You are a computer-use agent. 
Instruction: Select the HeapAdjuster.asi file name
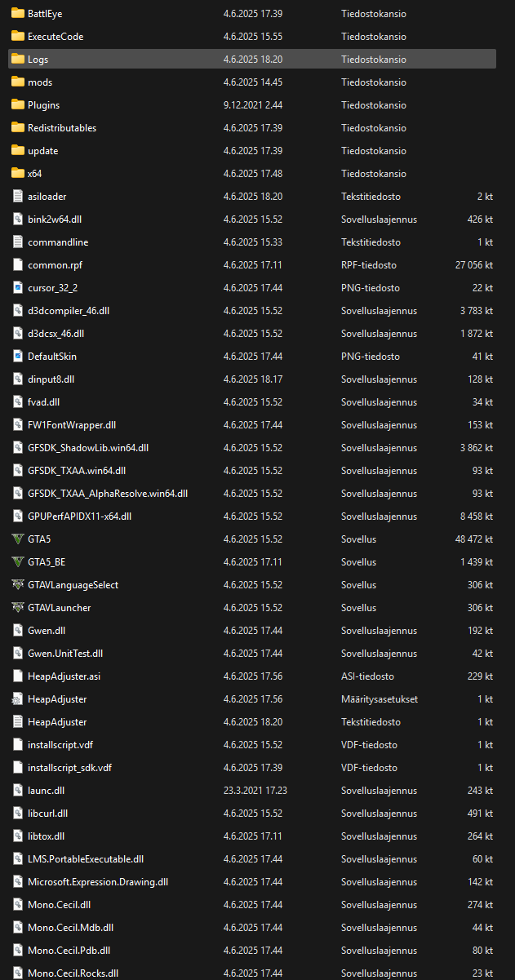coord(64,676)
